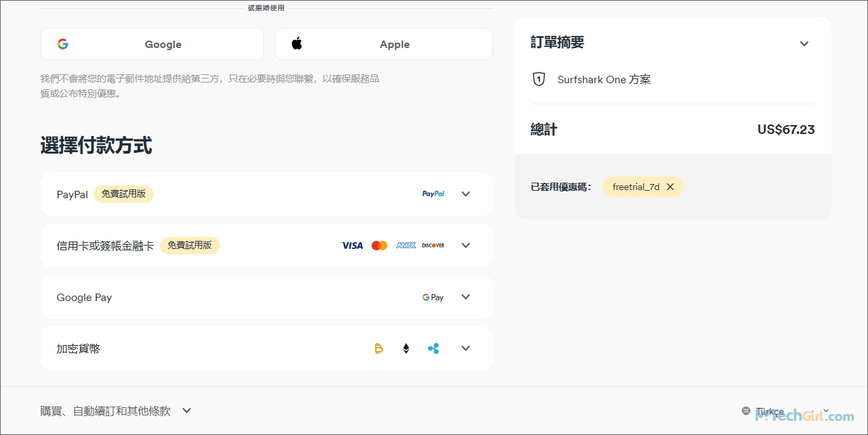Sign in with the Google button
Viewport: 868px width, 435px height.
click(152, 44)
